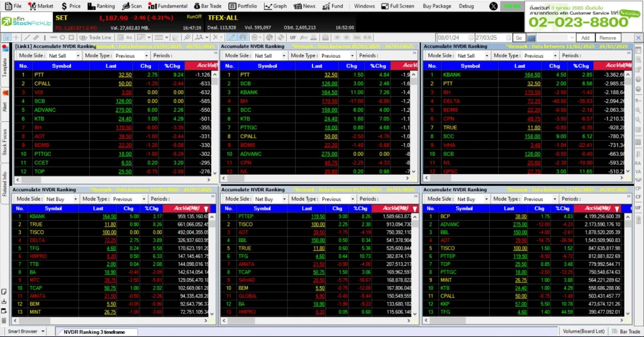This screenshot has width=644, height=337.
Task: Sort by AccVal(MB) in bottom-left Net Buy panel
Action: click(187, 209)
